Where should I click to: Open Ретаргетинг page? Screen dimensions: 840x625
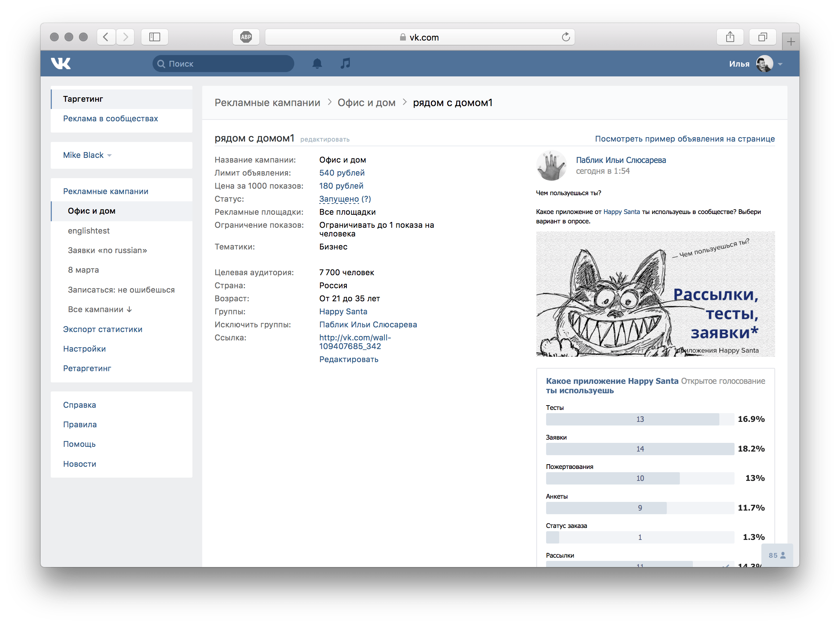(x=87, y=369)
